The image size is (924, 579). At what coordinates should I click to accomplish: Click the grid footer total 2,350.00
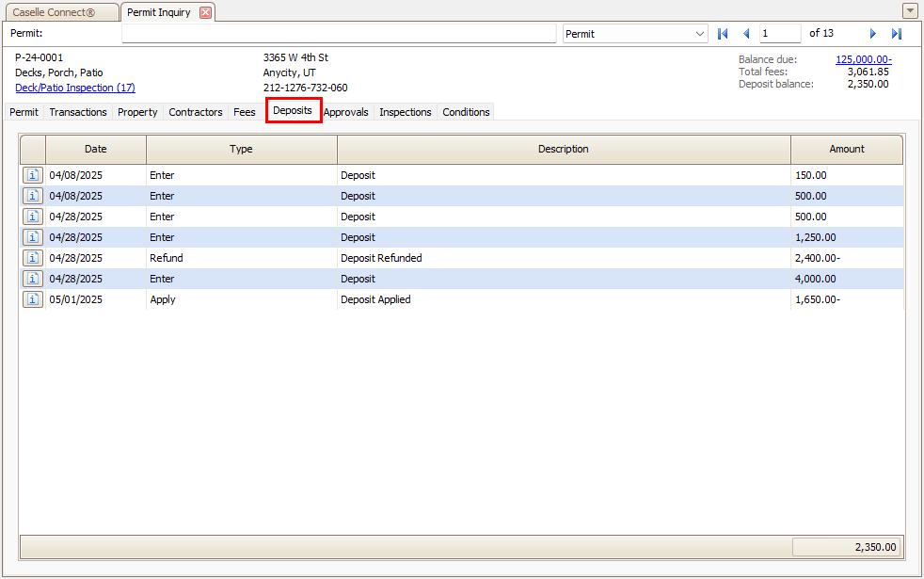[846, 547]
